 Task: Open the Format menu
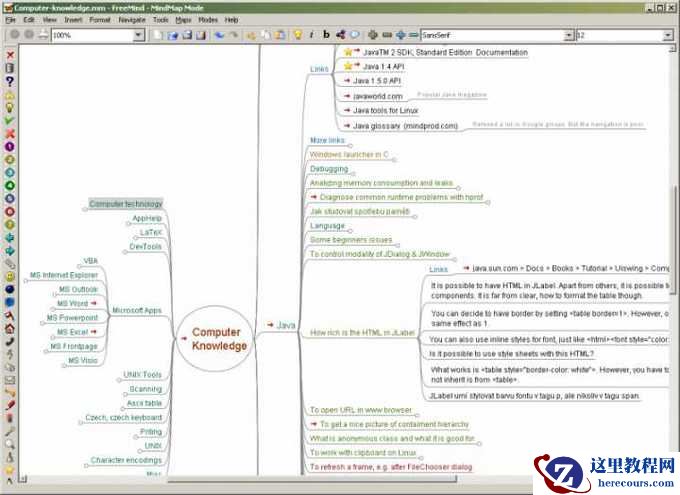[x=100, y=19]
